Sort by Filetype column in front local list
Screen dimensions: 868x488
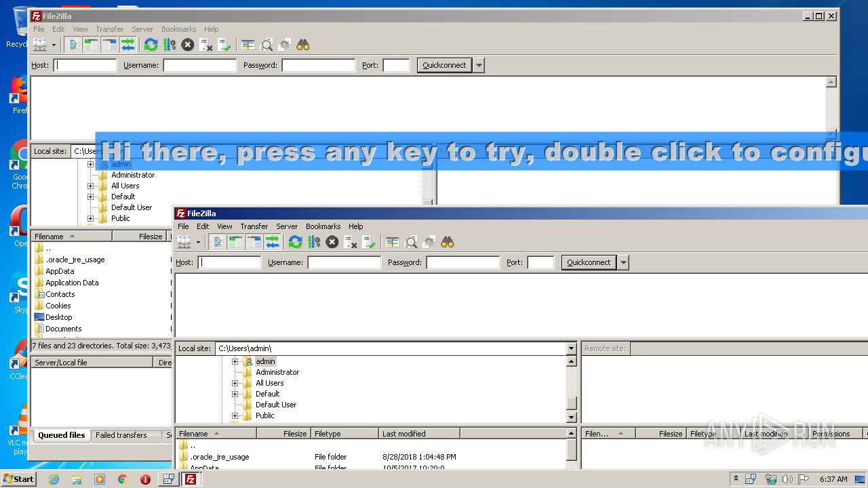(x=344, y=434)
